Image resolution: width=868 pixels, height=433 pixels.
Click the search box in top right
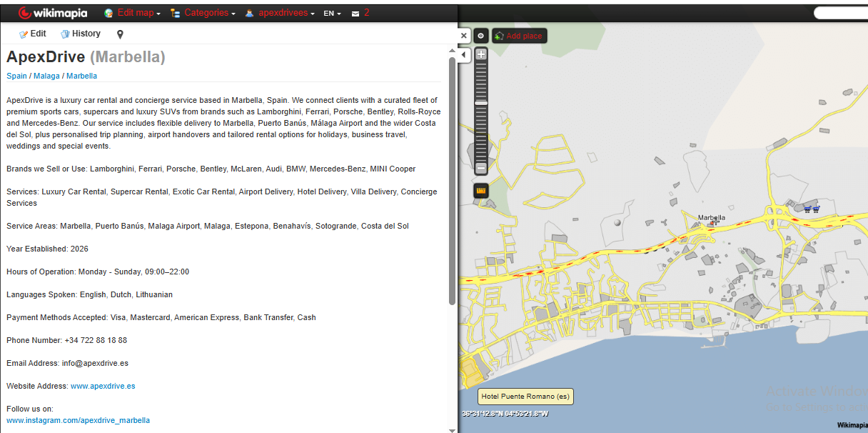pyautogui.click(x=841, y=13)
